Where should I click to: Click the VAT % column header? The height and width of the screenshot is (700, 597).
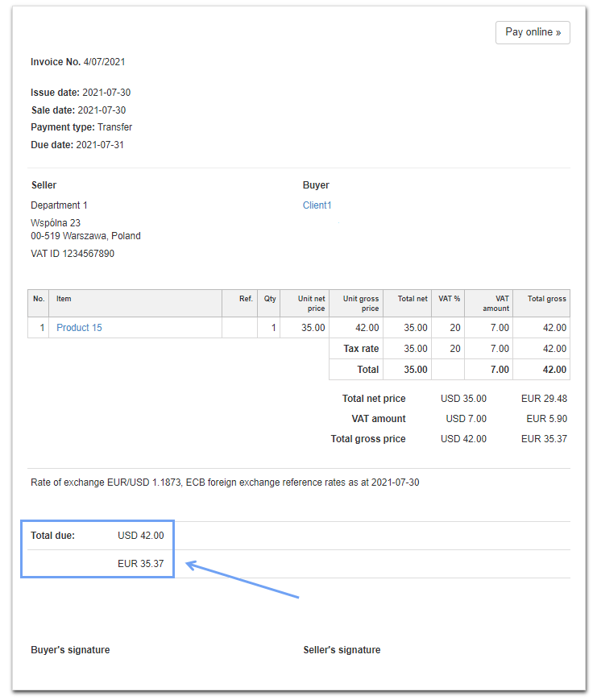(448, 298)
